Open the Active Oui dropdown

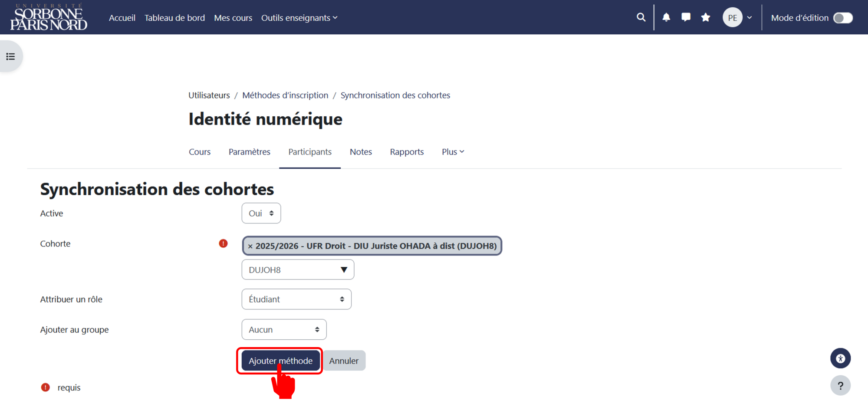click(261, 213)
